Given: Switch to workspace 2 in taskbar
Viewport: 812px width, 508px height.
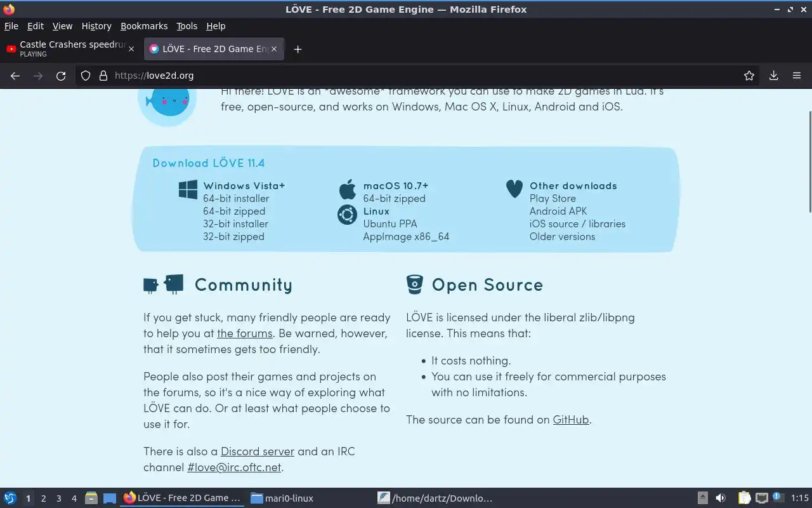Looking at the screenshot, I should (x=43, y=498).
